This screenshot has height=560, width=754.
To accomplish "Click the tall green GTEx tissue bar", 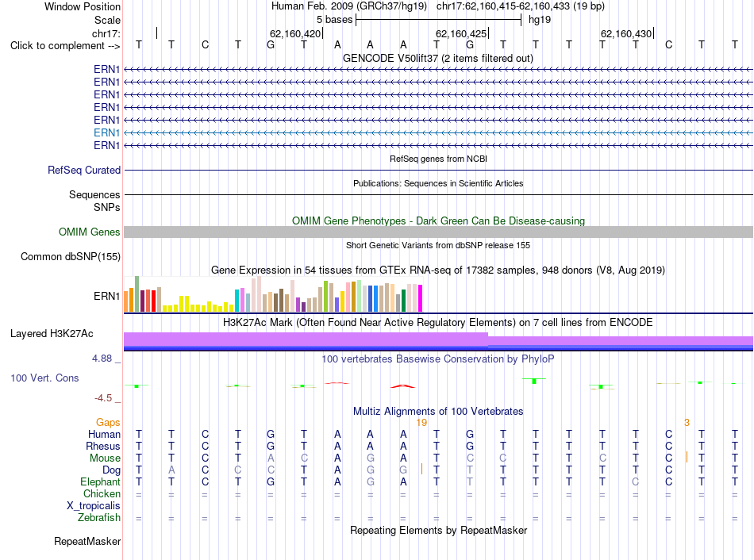I will 137,294.
